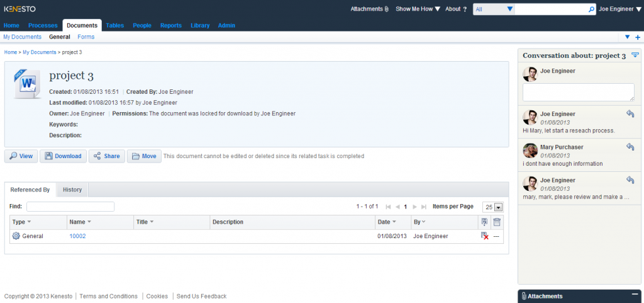The image size is (644, 303).
Task: Go to the next results page
Action: [414, 207]
